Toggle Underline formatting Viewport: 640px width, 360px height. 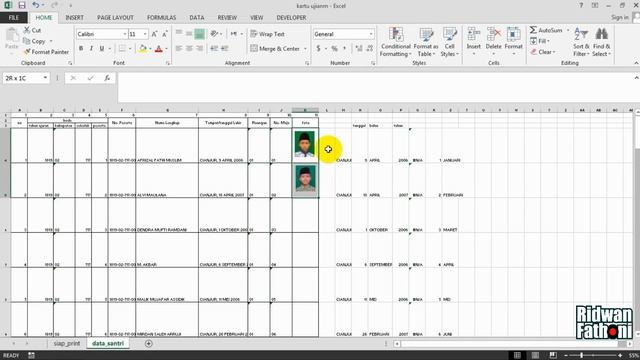pyautogui.click(x=102, y=49)
